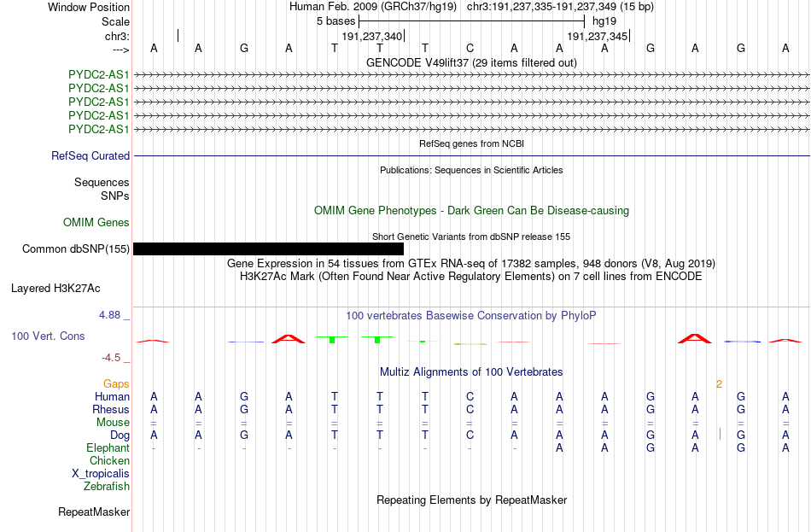Open Short Genetic Variants from dbSNP title
Screen dimensions: 811x532
point(471,237)
